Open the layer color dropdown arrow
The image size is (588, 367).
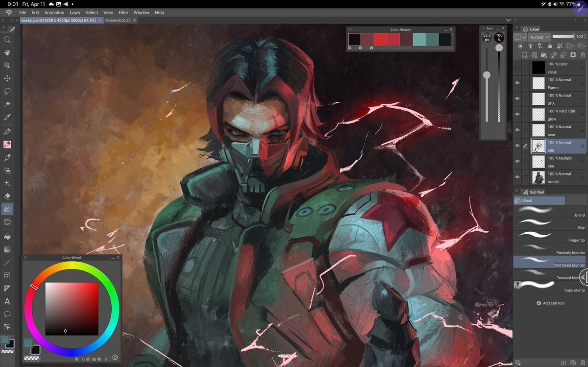524,37
